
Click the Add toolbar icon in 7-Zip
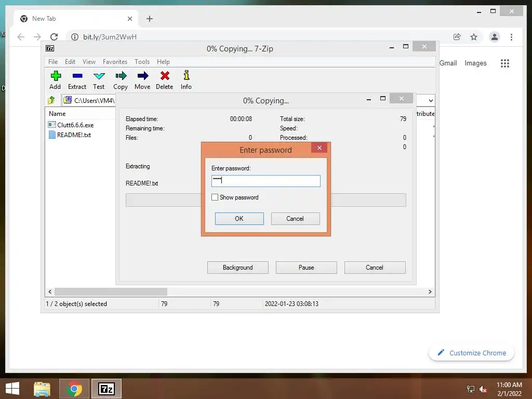(55, 80)
